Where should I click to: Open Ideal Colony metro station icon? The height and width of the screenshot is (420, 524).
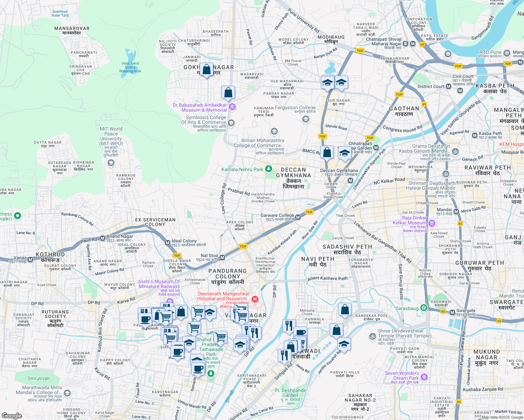tap(168, 243)
